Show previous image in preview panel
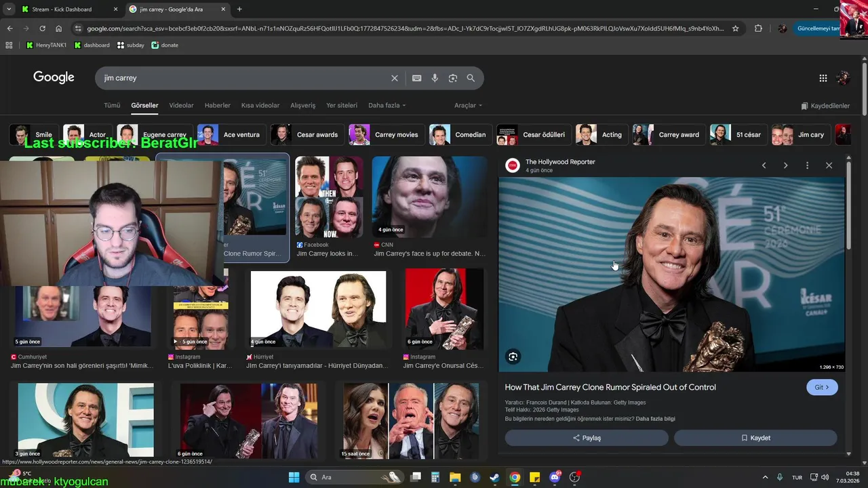The image size is (868, 488). coord(764,165)
